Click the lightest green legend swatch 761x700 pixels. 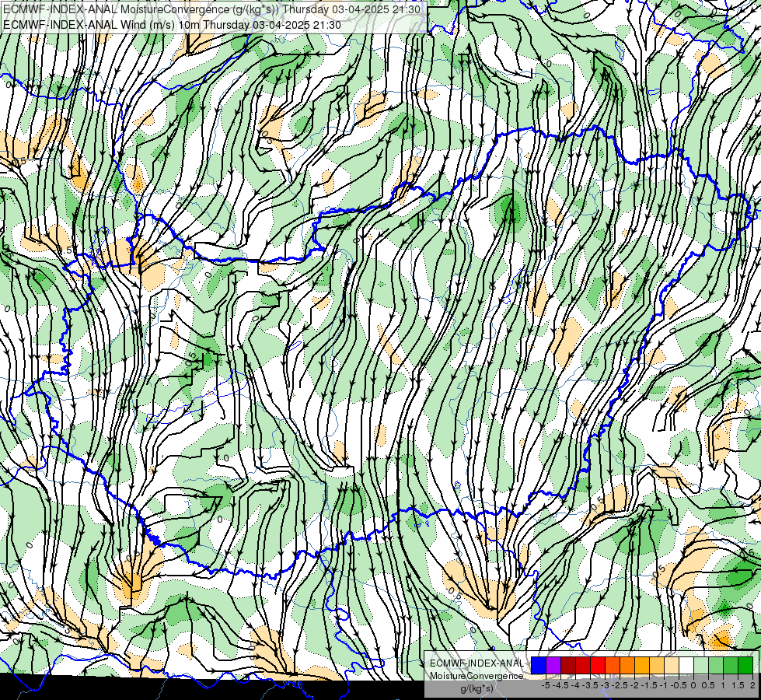[x=701, y=665]
